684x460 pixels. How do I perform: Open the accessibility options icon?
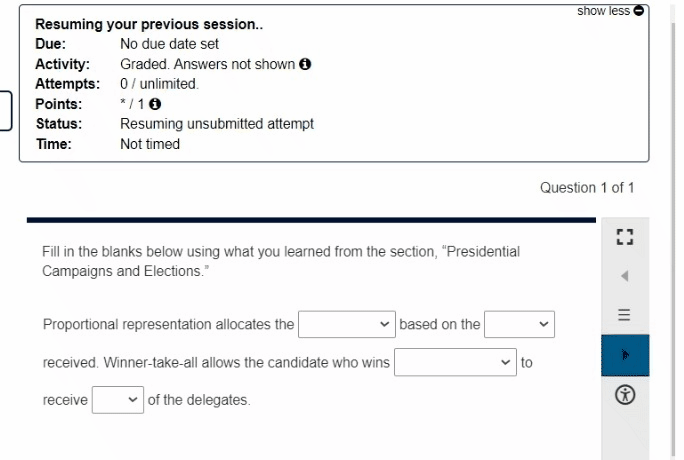pyautogui.click(x=625, y=394)
